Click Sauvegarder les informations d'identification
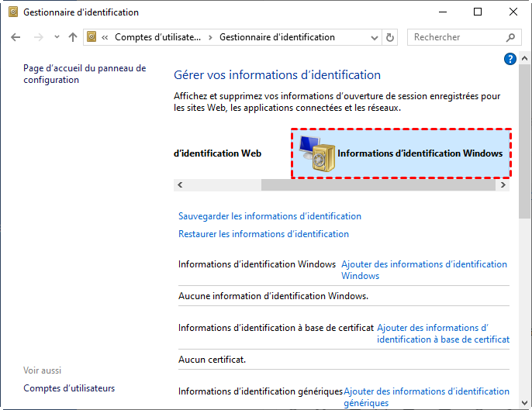Image resolution: width=532 pixels, height=410 pixels. coord(270,216)
